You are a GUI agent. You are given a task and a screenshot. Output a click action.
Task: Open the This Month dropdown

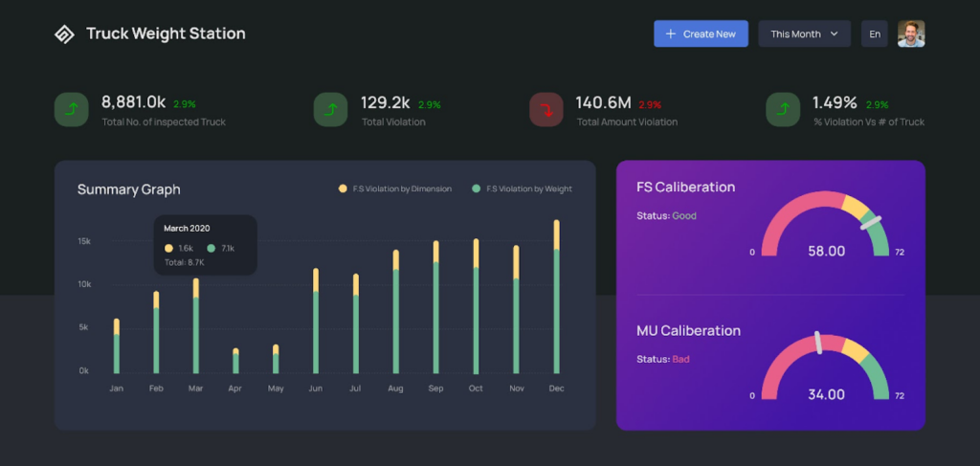(x=804, y=33)
